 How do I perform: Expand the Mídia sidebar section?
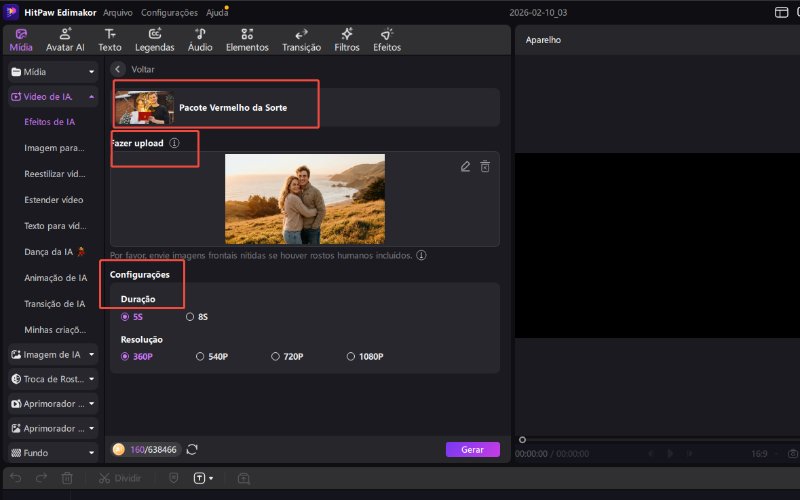(53, 72)
